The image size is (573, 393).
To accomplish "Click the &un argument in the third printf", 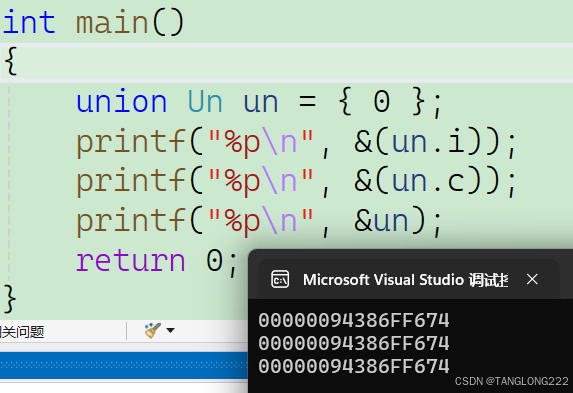I will click(x=381, y=221).
